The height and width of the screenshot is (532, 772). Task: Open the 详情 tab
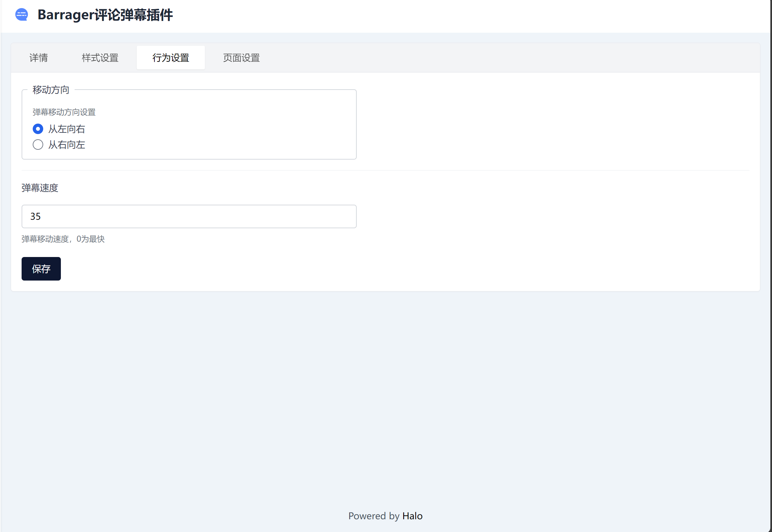[x=39, y=58]
